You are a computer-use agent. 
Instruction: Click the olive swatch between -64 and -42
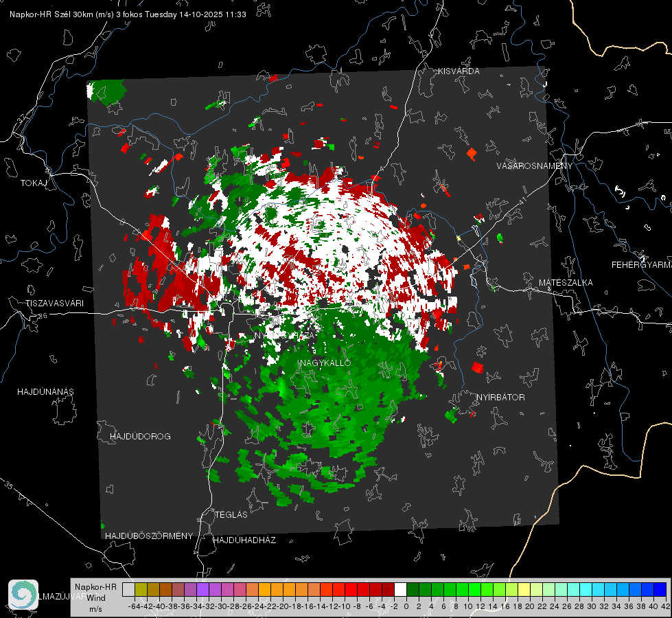coord(141,589)
